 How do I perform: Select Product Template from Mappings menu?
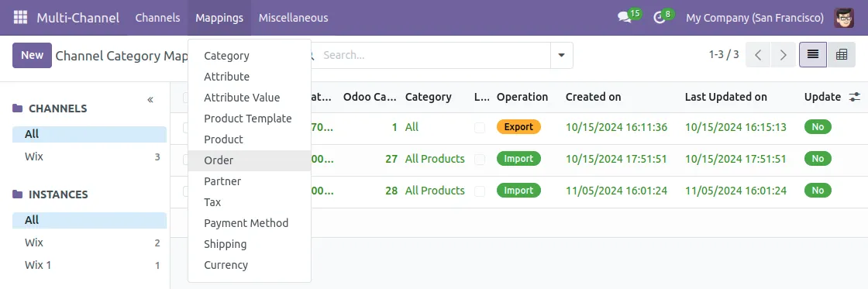250,119
